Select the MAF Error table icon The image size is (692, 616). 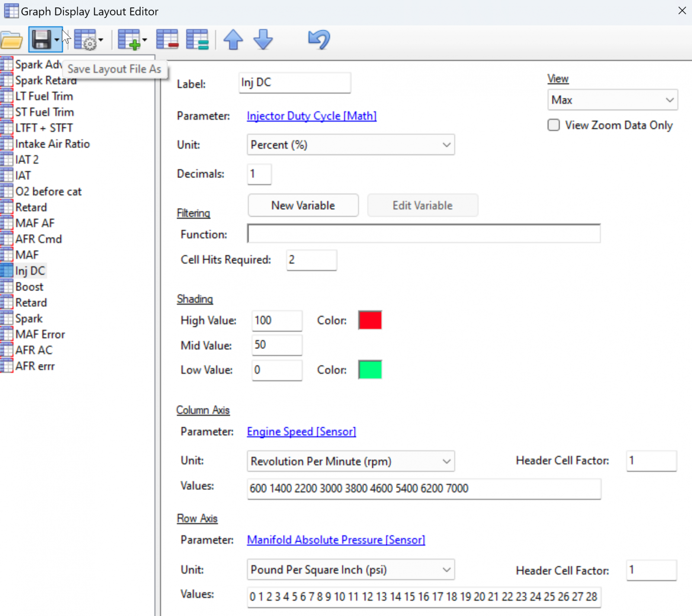point(6,334)
